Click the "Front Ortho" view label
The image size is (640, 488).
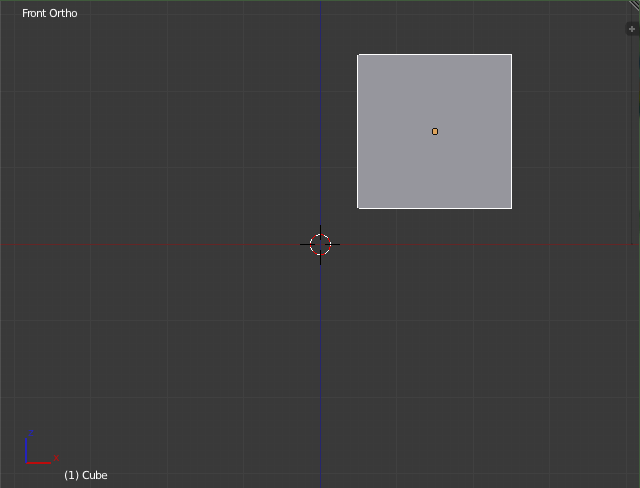click(x=49, y=13)
